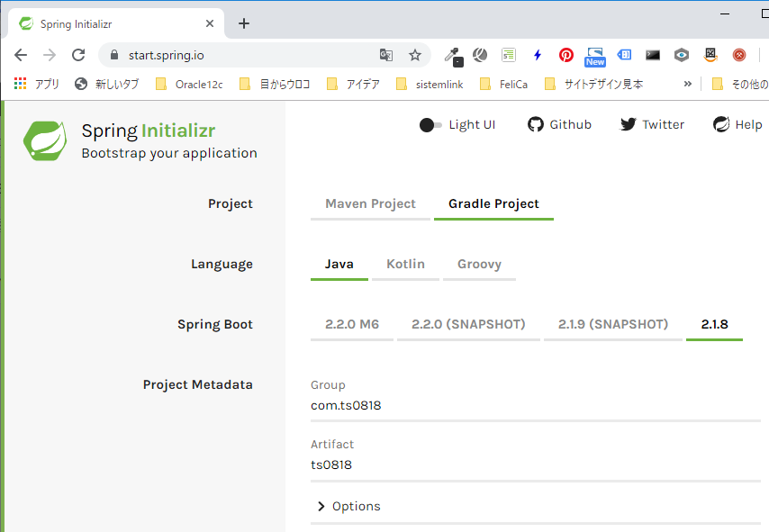The image size is (769, 532).
Task: Click the Artifact input field
Action: pyautogui.click(x=531, y=464)
